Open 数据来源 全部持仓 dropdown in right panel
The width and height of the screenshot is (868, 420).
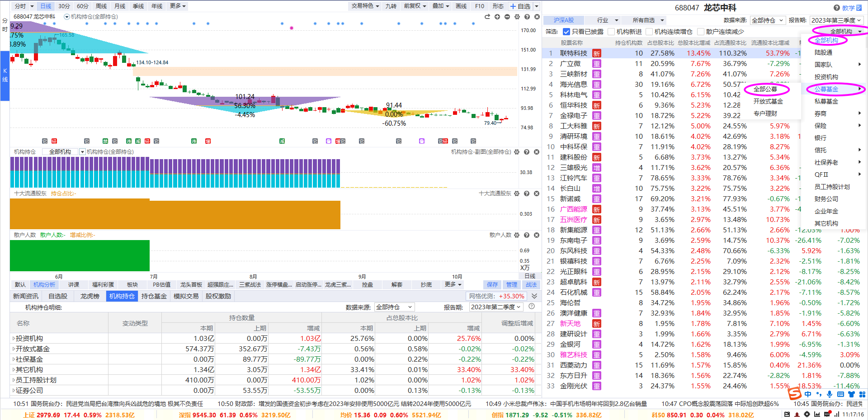(767, 20)
